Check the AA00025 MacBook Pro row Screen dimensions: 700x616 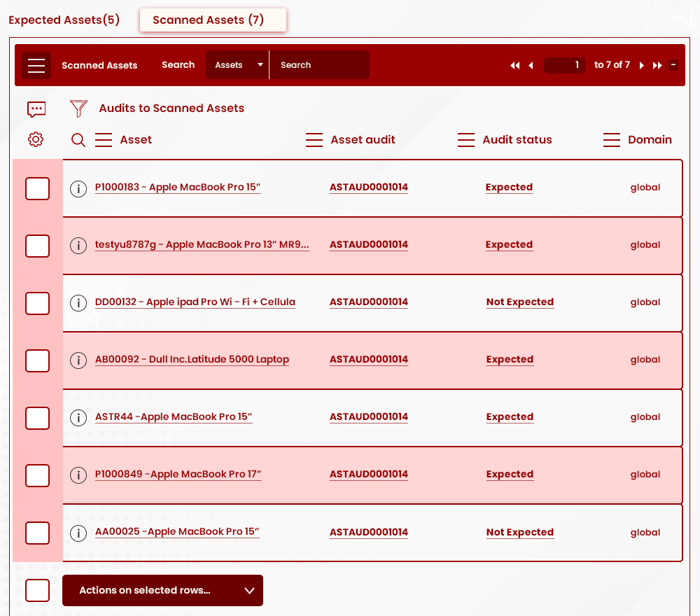(37, 533)
